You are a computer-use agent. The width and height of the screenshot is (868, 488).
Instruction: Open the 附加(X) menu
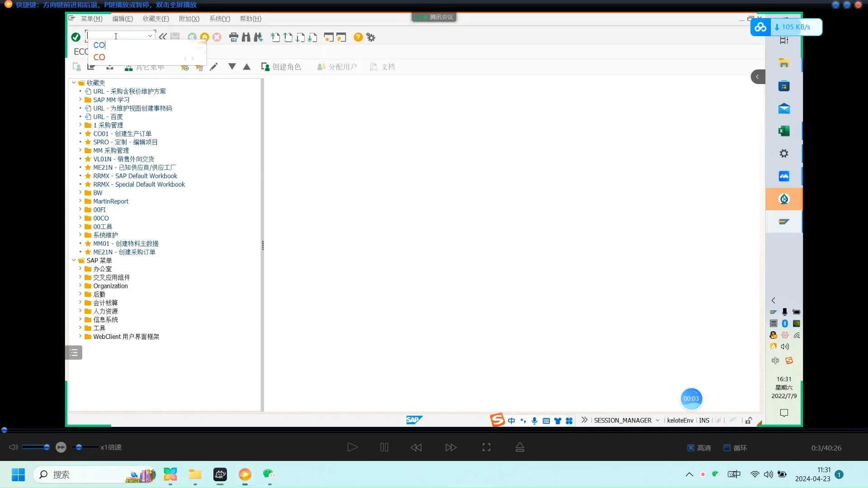click(x=189, y=19)
